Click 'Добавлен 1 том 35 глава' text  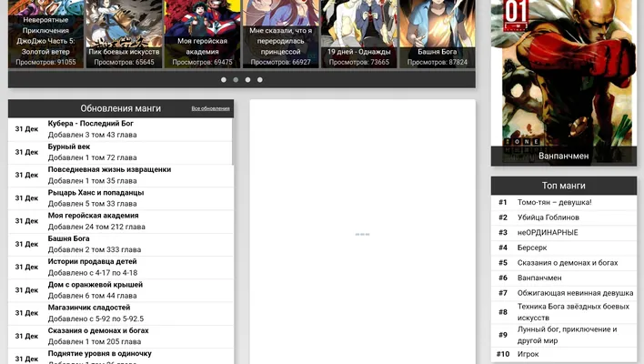coord(93,181)
